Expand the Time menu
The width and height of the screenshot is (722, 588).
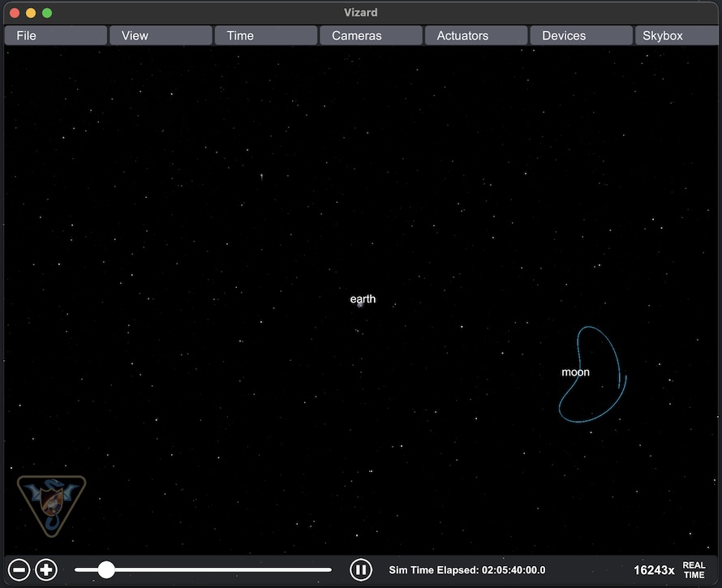pos(265,36)
